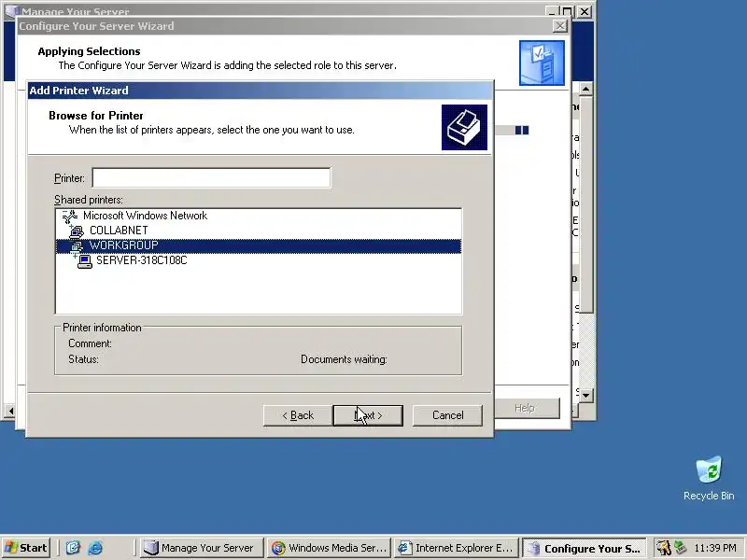Launch Internet Explorer from quick launch
This screenshot has width=747, height=560.
95,548
